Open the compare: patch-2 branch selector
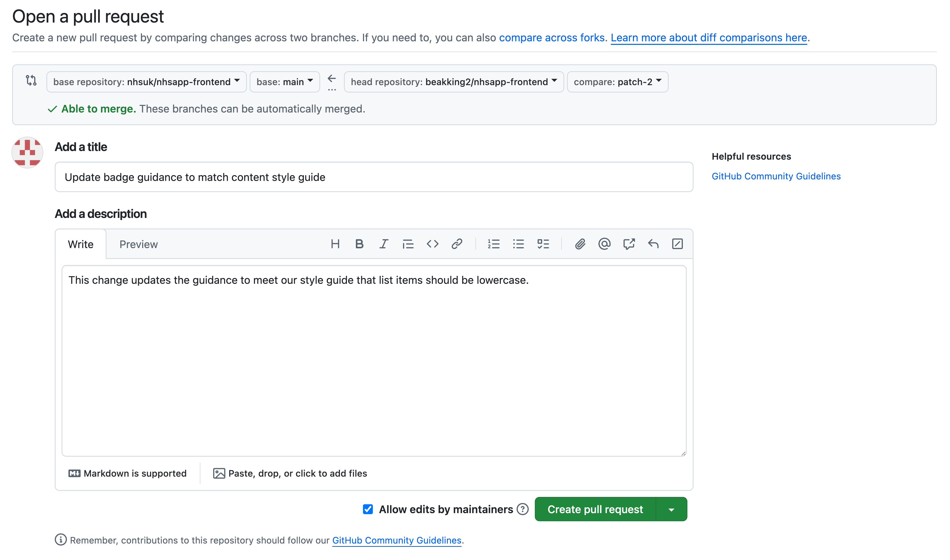Image resolution: width=950 pixels, height=560 pixels. (x=617, y=82)
